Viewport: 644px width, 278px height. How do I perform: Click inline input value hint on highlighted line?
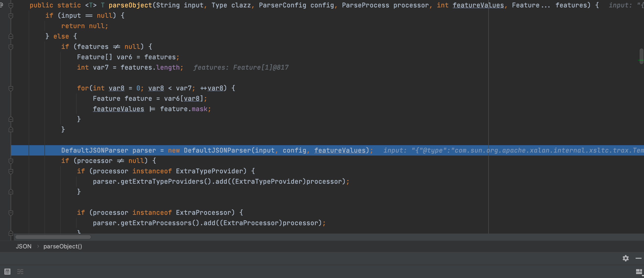click(x=514, y=150)
